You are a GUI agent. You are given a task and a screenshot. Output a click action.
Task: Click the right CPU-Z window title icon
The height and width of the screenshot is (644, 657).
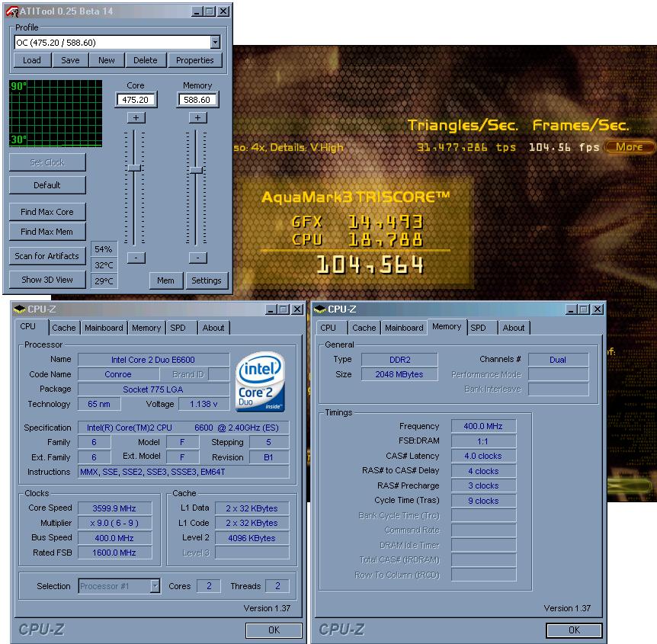319,309
